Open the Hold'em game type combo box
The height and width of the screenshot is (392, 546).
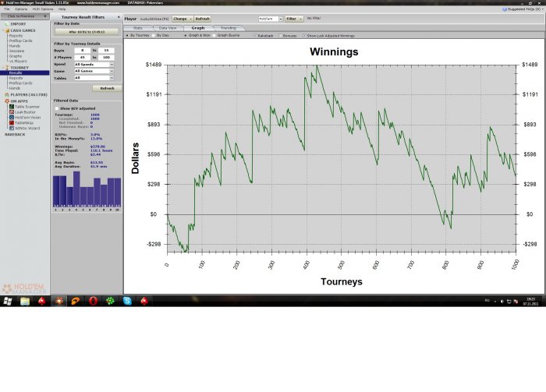[x=271, y=19]
